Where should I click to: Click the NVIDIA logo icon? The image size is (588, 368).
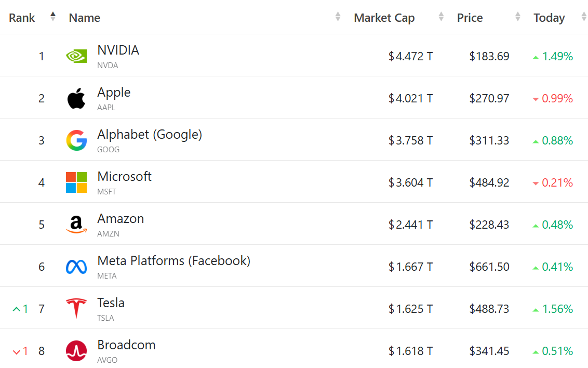pyautogui.click(x=76, y=56)
